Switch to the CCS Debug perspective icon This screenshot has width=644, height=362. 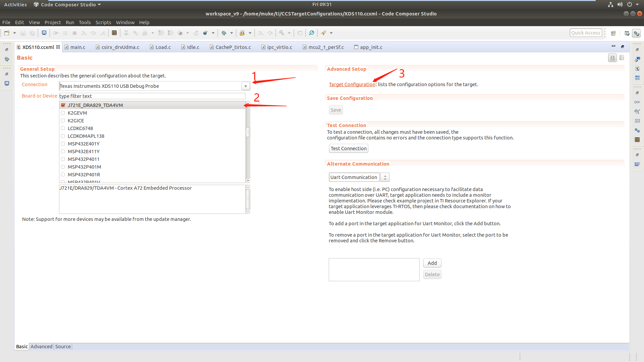coord(636,33)
